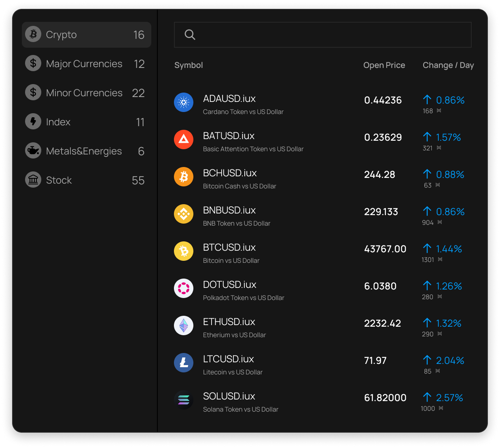Select the LTCUSD.iux symbol name
This screenshot has height=448, width=500.
point(229,359)
